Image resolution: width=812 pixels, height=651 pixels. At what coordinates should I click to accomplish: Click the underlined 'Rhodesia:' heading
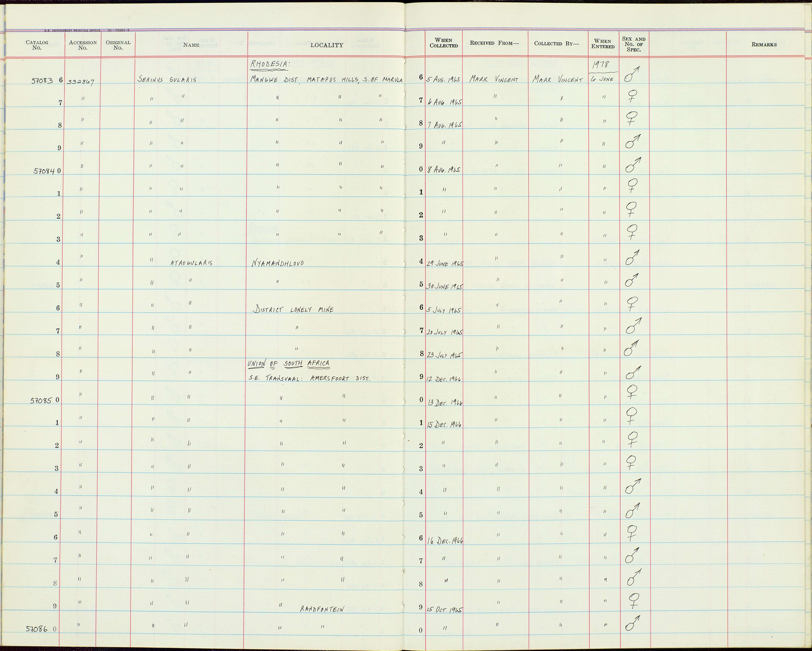(270, 64)
